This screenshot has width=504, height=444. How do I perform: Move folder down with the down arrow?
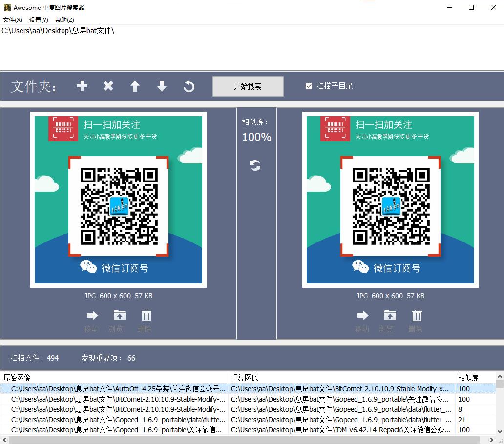coord(162,86)
